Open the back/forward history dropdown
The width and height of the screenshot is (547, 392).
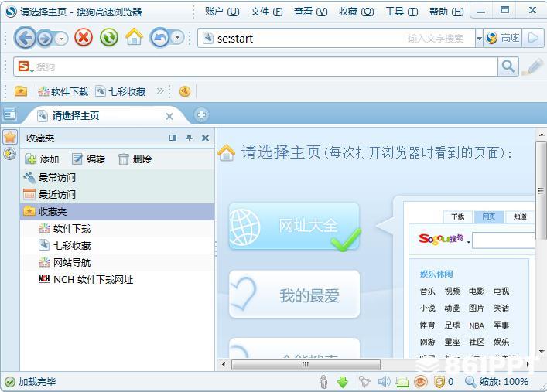point(61,38)
